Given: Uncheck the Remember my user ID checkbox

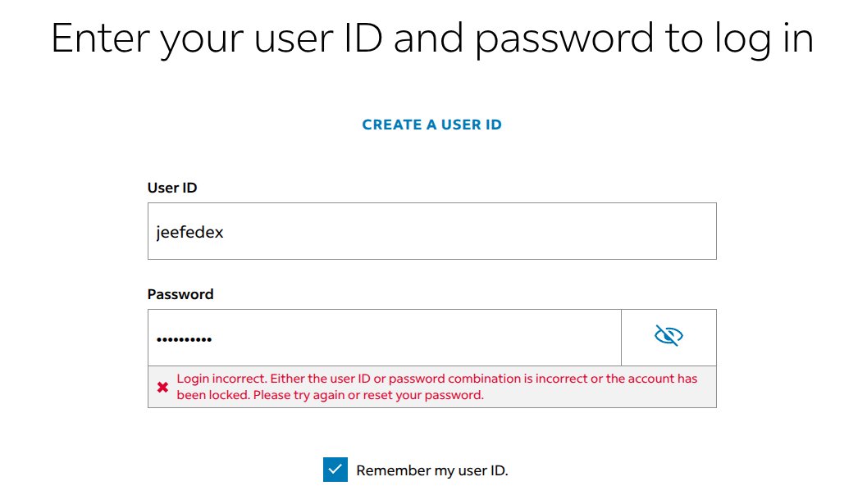Looking at the screenshot, I should tap(335, 470).
